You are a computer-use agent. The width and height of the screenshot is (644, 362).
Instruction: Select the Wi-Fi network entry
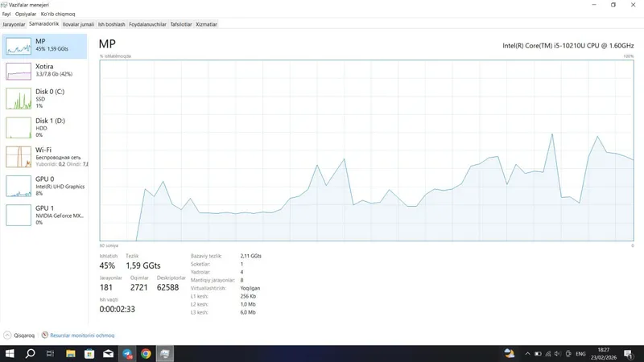(x=44, y=157)
